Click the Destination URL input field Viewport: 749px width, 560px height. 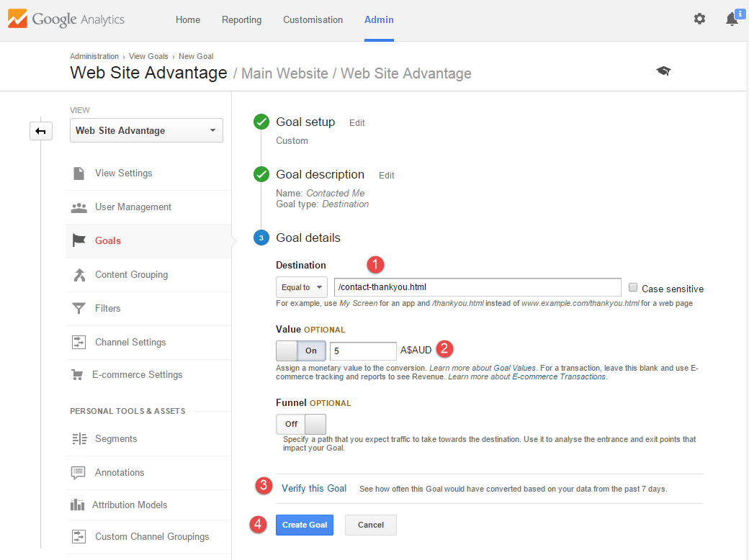477,287
